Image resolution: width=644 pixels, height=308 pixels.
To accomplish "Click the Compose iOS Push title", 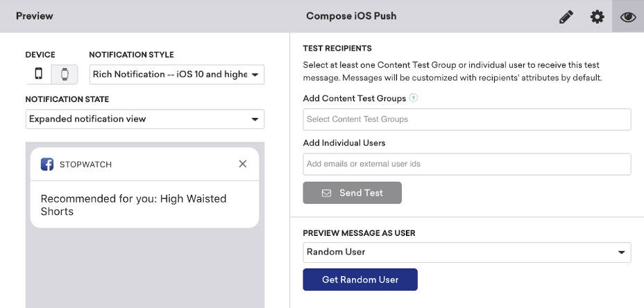I will [351, 16].
